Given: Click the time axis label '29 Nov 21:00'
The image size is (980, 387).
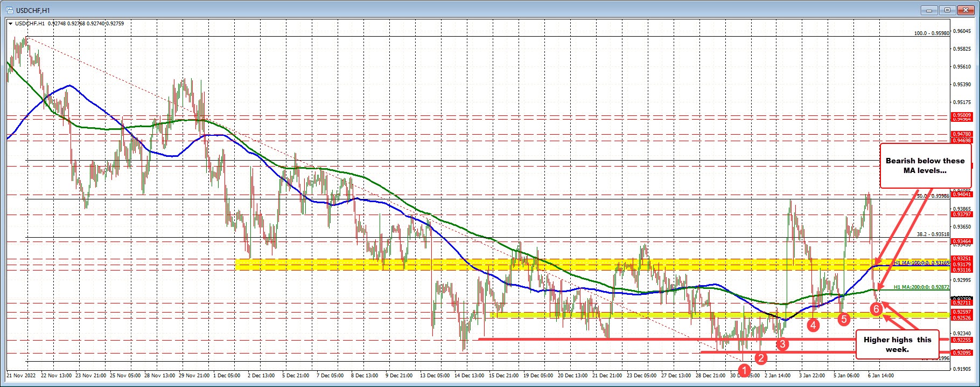Looking at the screenshot, I should point(195,375).
